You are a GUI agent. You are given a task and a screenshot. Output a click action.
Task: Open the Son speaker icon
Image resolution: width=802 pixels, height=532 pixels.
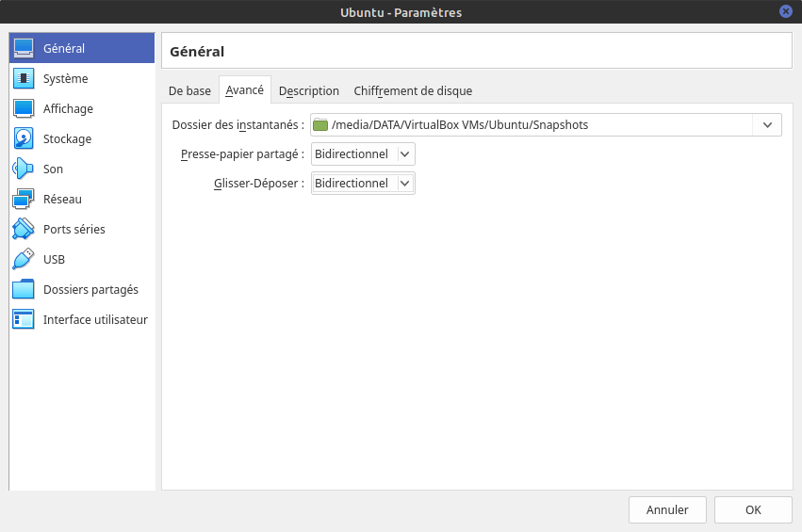pyautogui.click(x=24, y=169)
